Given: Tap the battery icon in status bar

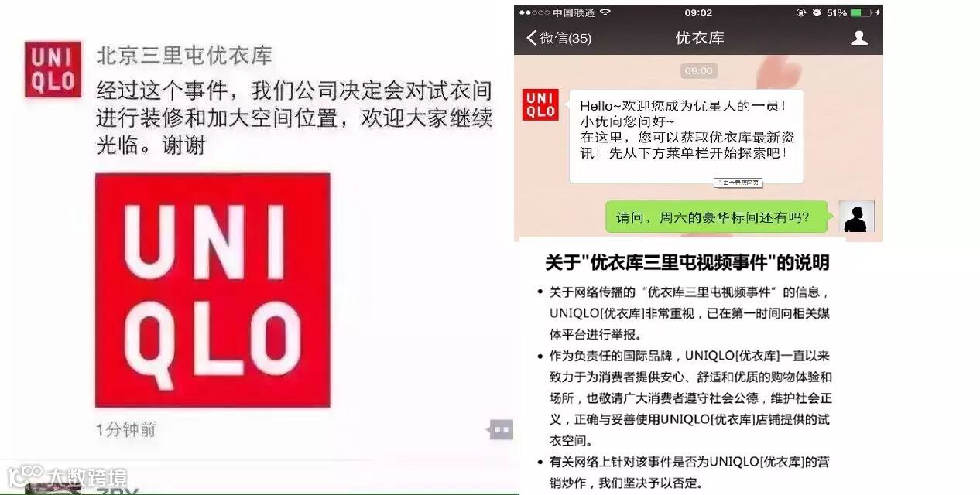Looking at the screenshot, I should tap(861, 13).
